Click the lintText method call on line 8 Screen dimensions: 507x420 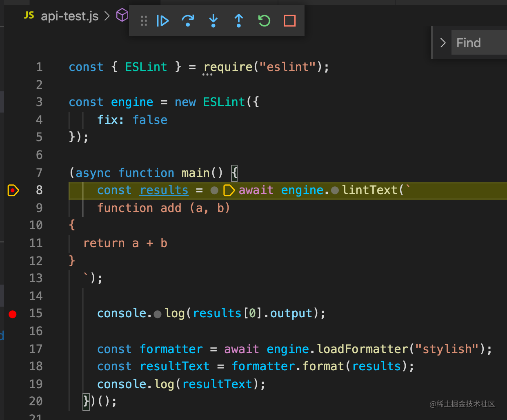tap(370, 190)
